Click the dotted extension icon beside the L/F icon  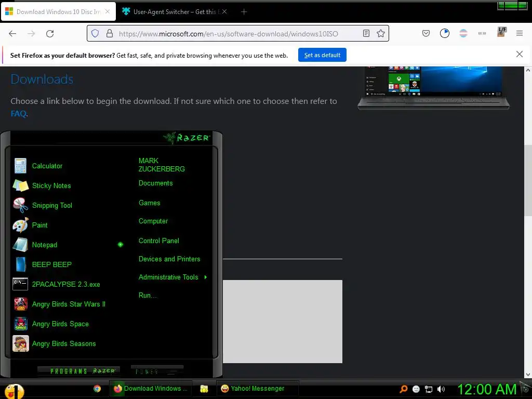[x=482, y=33]
